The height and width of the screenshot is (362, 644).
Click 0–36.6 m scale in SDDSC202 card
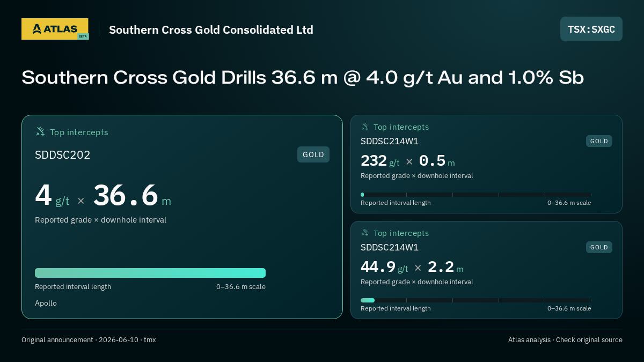(x=241, y=286)
